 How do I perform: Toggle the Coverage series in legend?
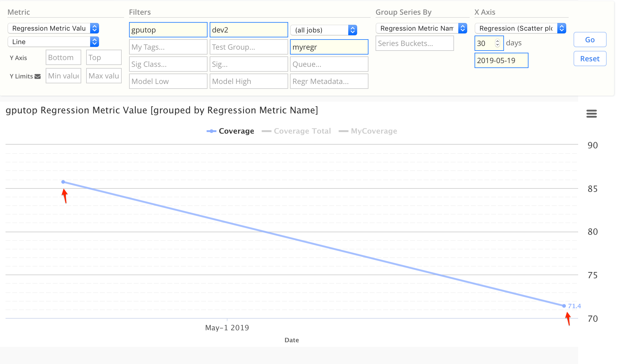click(231, 131)
